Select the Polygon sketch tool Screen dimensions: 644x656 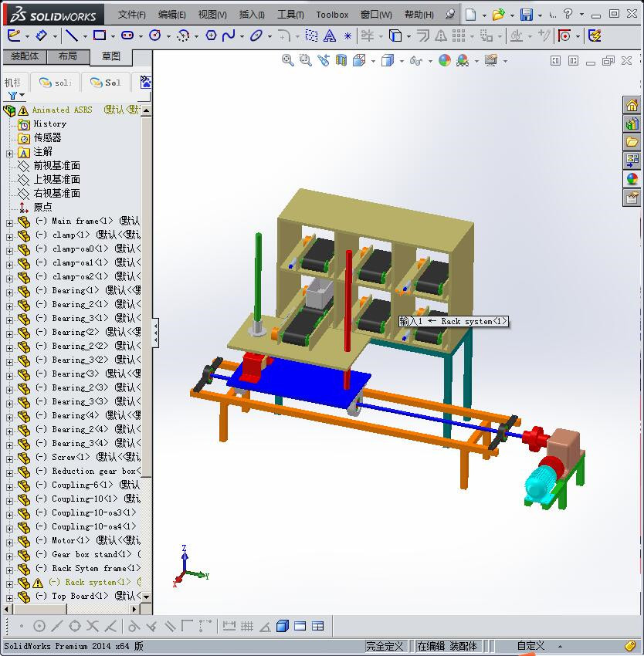tap(211, 36)
